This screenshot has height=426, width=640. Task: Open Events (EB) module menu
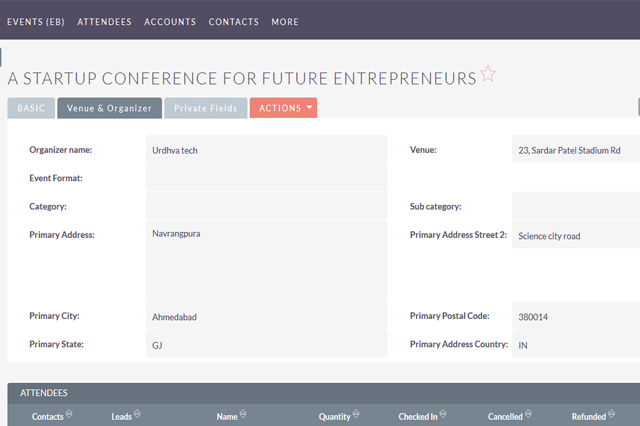(x=36, y=21)
